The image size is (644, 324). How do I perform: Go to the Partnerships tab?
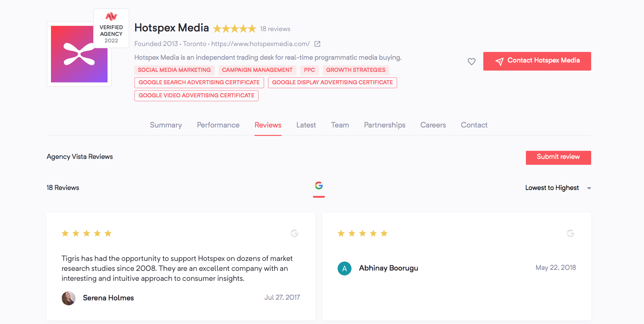point(384,125)
